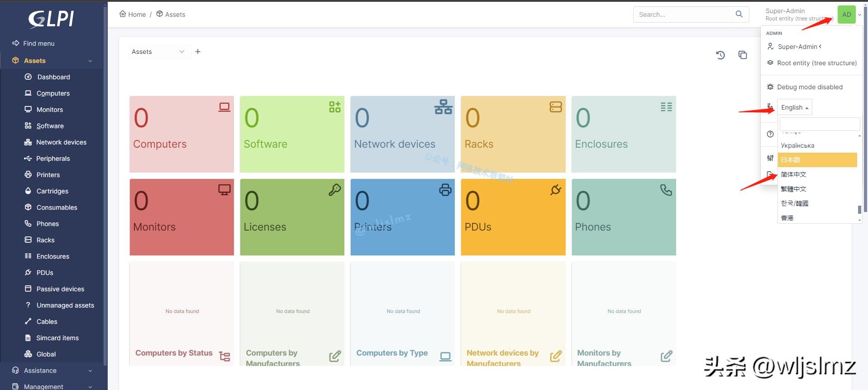This screenshot has width=868, height=390.
Task: Open the English language dropdown
Action: [794, 107]
